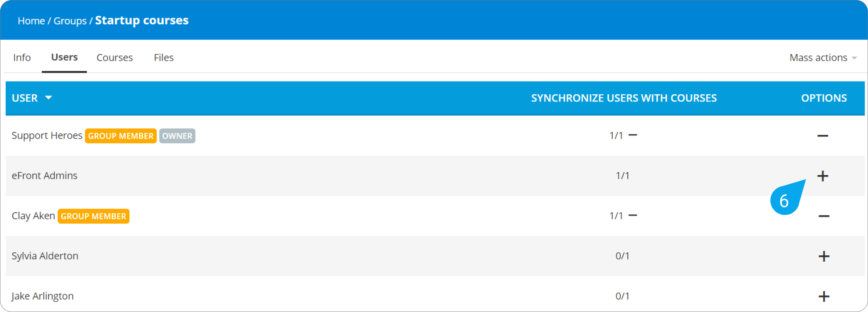Click the OWNER badge on Support Heroes
868x312 pixels.
[177, 136]
